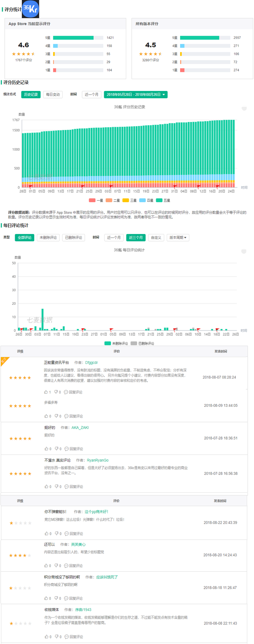Click review timestamp 2018-08-22 20:43:39
This screenshot has height=644, width=254.
(220, 523)
